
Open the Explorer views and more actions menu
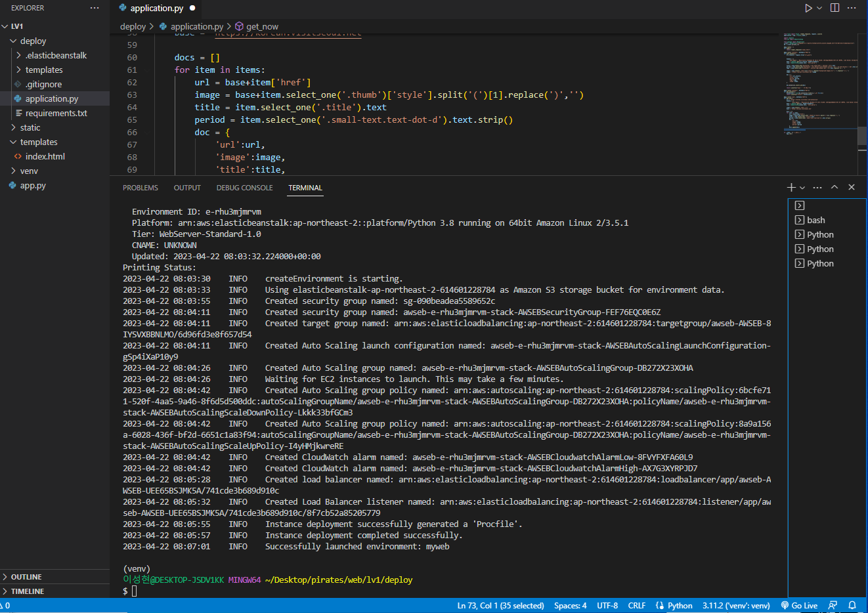point(95,8)
